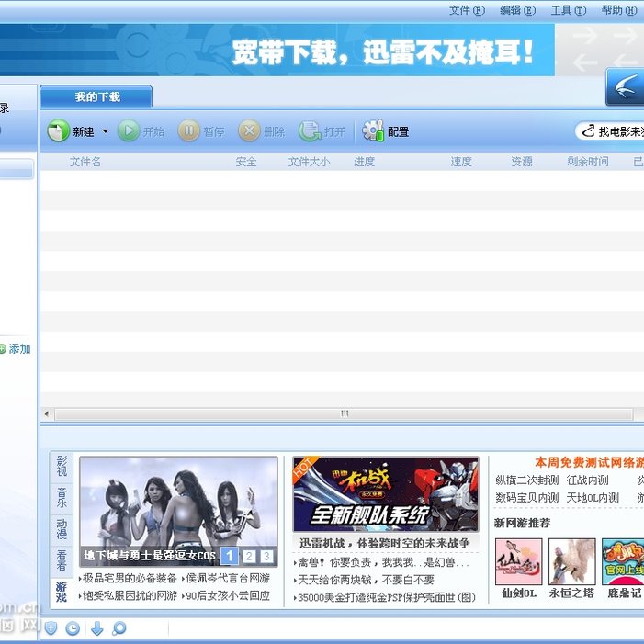Sort by the 文件名 column header
Screen dimensions: 644x644
click(x=85, y=162)
